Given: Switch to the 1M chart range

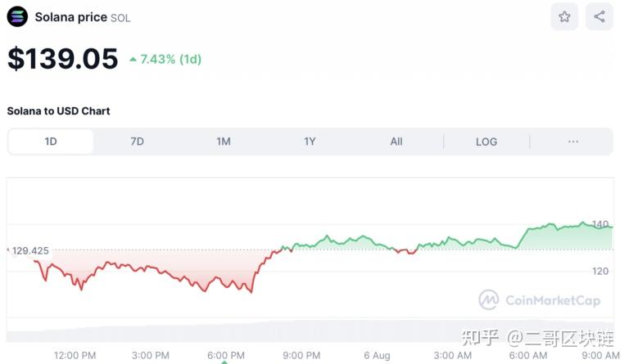Looking at the screenshot, I should 224,142.
